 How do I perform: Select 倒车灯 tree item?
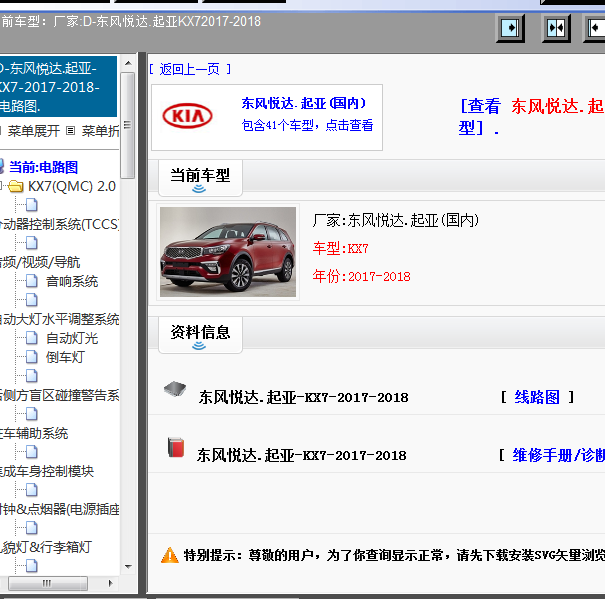pyautogui.click(x=65, y=357)
